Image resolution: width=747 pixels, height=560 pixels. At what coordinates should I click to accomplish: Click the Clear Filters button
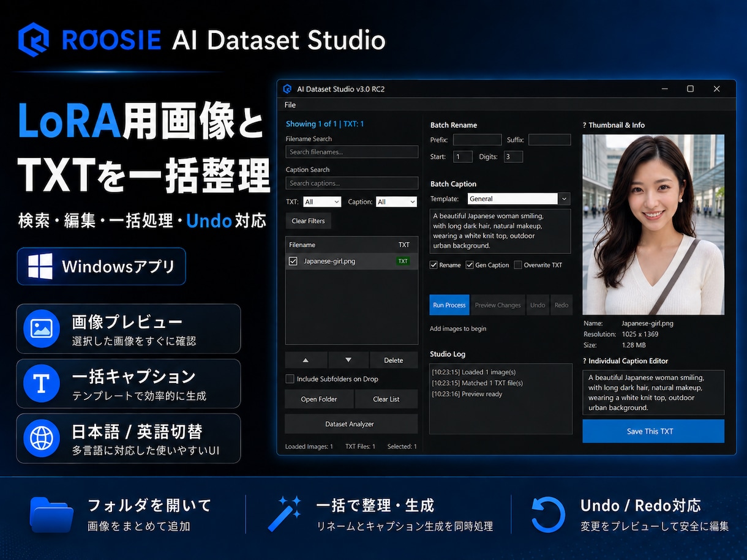[308, 221]
